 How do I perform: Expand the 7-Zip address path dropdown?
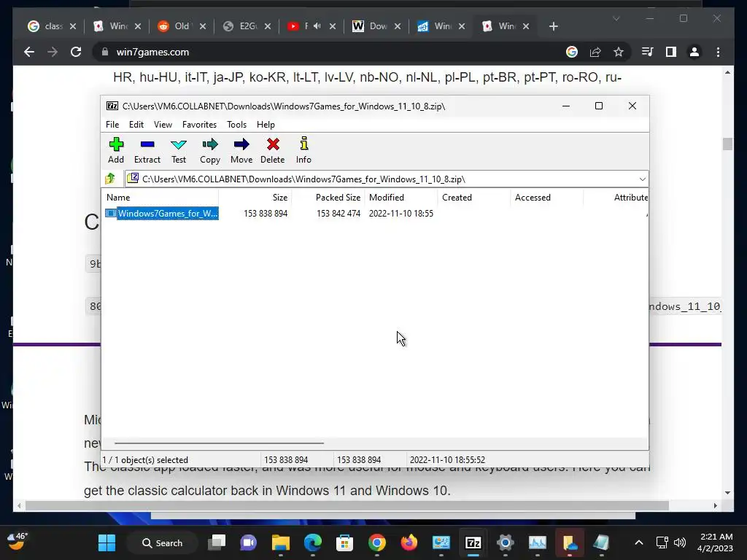pos(642,179)
